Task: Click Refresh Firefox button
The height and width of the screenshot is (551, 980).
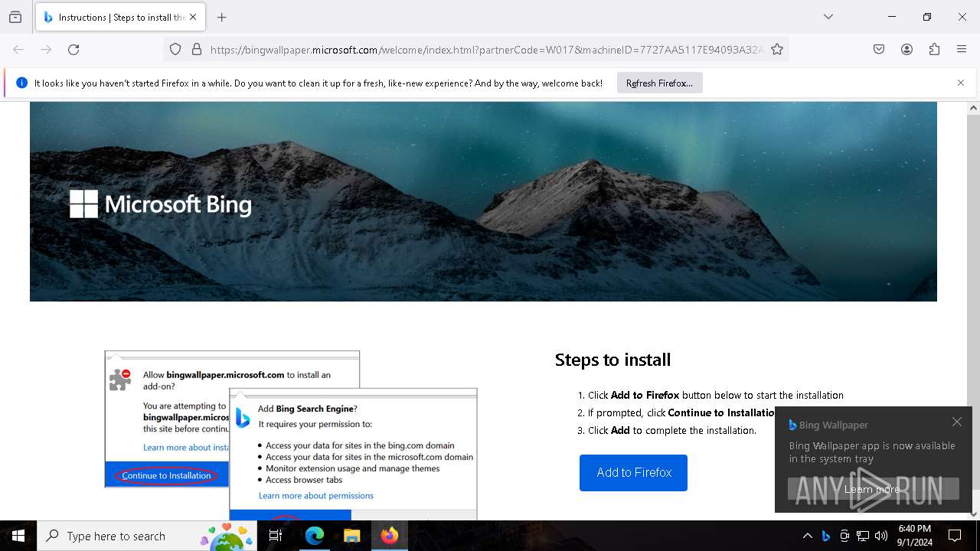Action: [659, 83]
